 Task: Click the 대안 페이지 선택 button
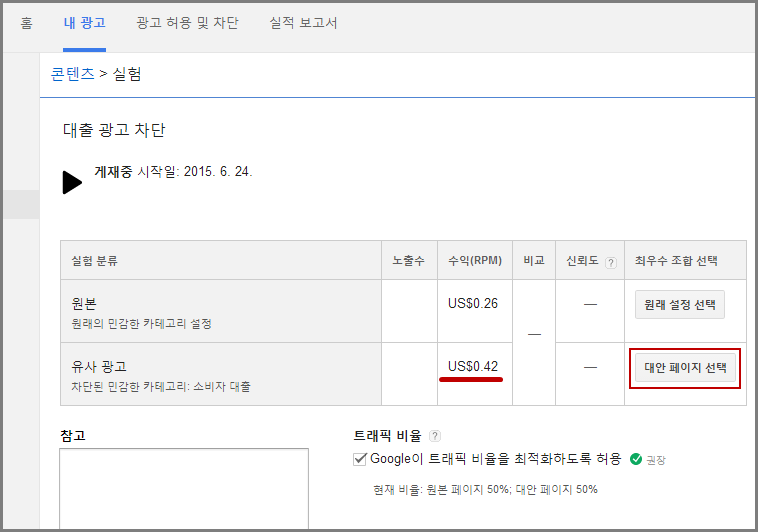(x=685, y=368)
